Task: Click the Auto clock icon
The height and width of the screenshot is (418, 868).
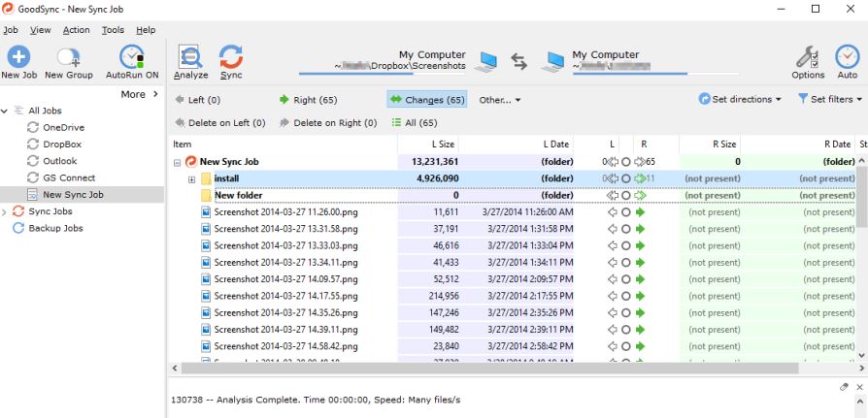Action: coord(847,56)
